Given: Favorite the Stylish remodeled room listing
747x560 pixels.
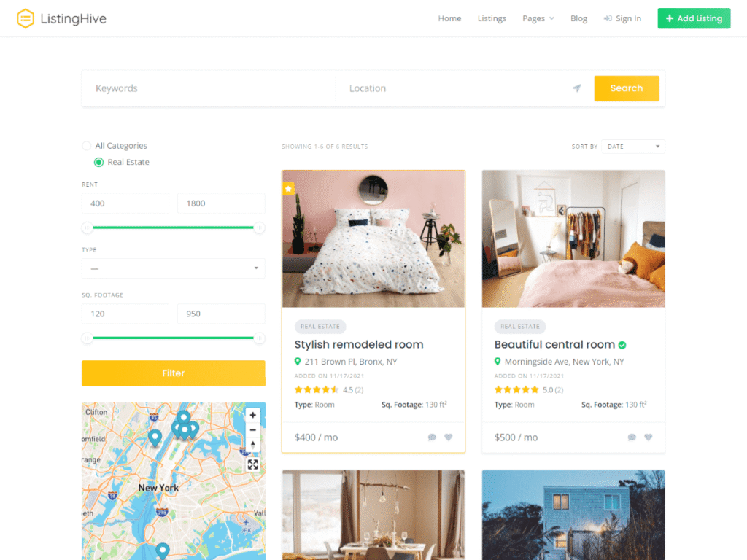Looking at the screenshot, I should pos(448,437).
